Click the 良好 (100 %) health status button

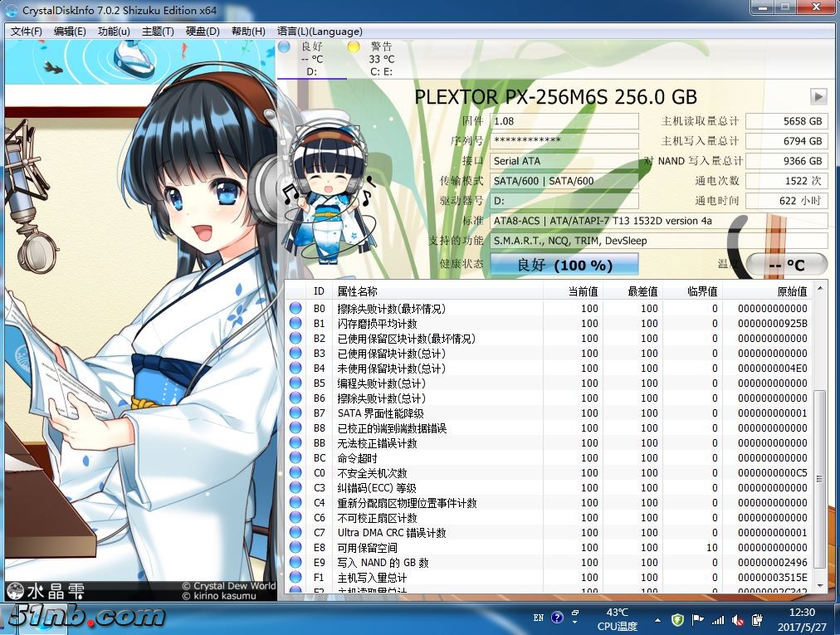pyautogui.click(x=564, y=266)
